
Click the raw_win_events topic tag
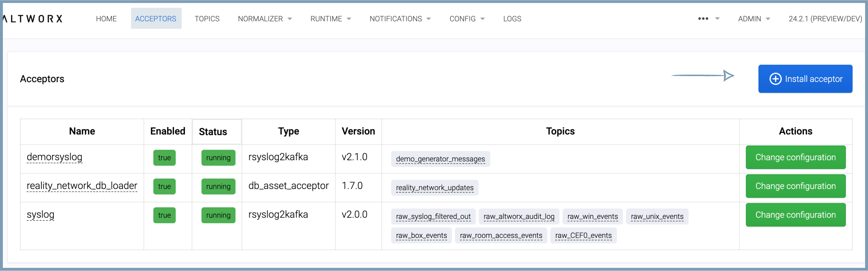[x=592, y=216]
